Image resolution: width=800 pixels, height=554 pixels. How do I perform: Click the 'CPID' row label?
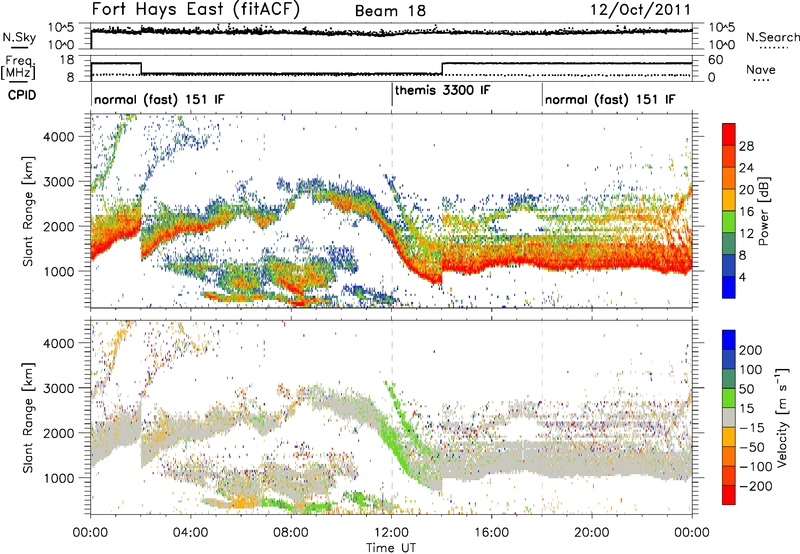pos(22,95)
